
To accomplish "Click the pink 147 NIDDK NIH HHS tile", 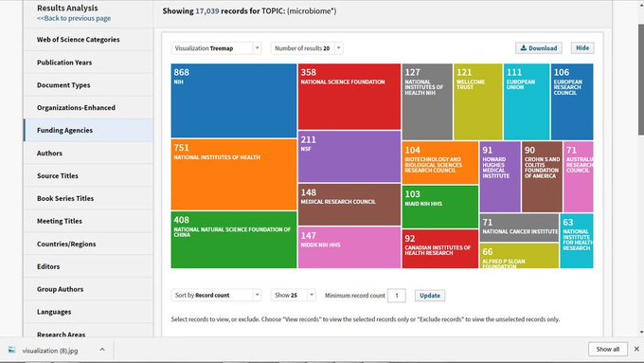I will [349, 247].
